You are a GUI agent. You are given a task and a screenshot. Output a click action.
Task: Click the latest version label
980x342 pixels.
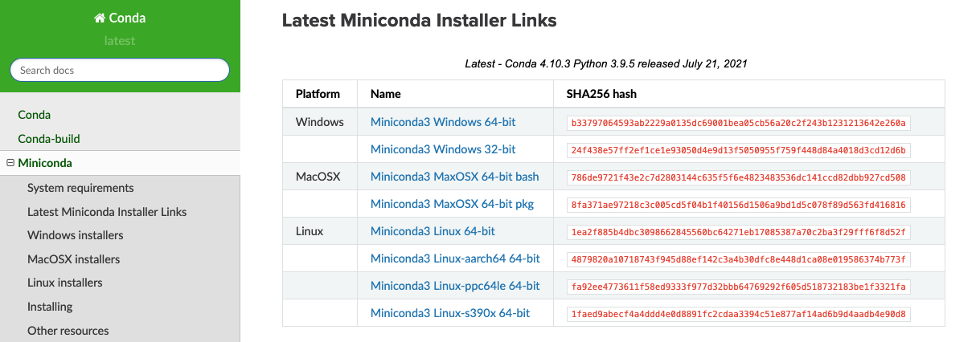tap(120, 40)
